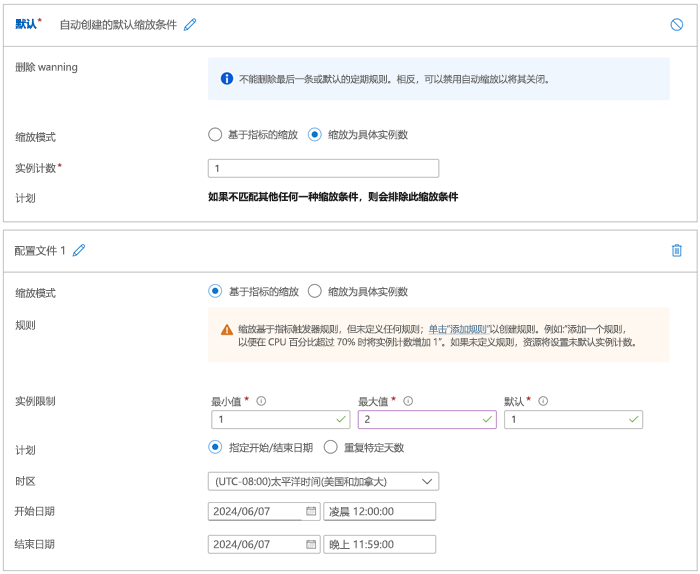The width and height of the screenshot is (700, 574).
Task: Click the 自动创建的默认缩放条件 text
Action: [118, 25]
